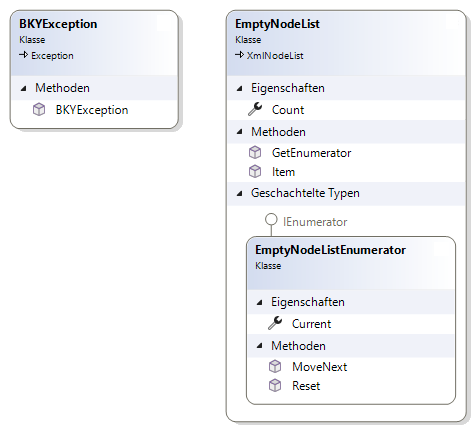Collapse the Methoden section in BKYException
This screenshot has height=430, width=475.
[23, 88]
